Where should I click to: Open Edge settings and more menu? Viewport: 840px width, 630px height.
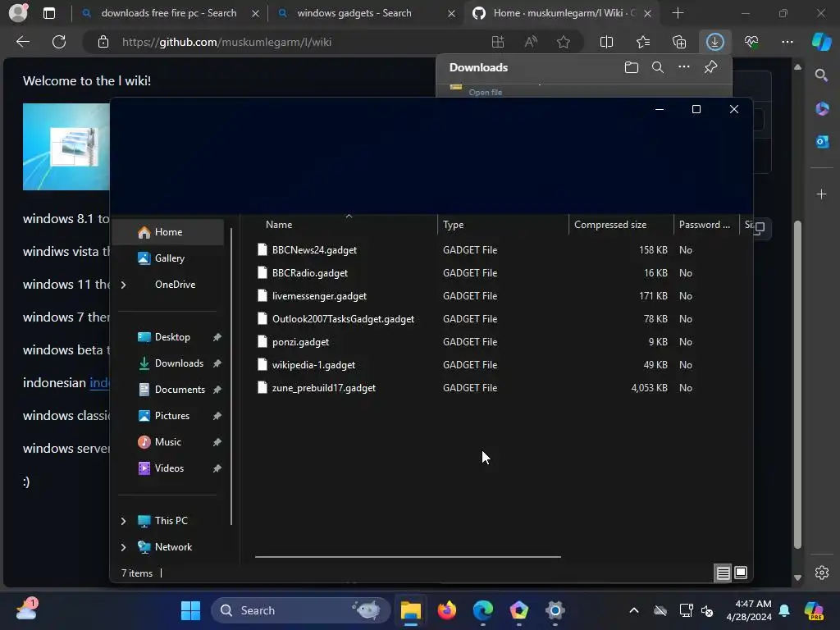[787, 42]
